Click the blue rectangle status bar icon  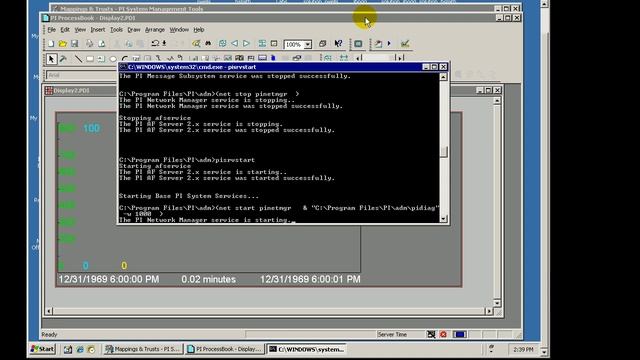[x=459, y=334]
